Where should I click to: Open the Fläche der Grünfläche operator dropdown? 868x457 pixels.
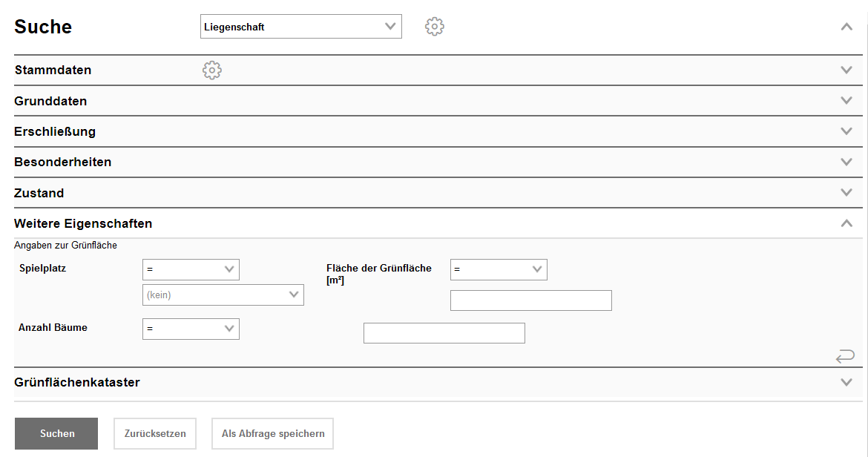click(499, 269)
